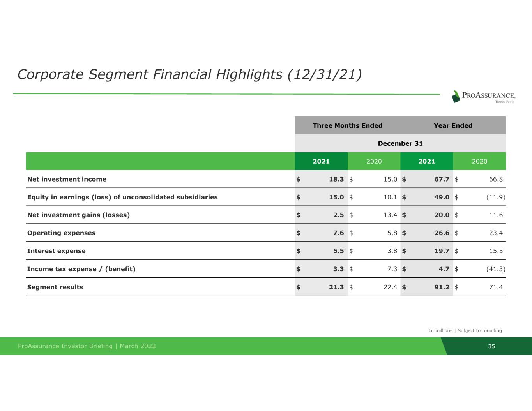
Task: Select the slide title 'Corporate Segment Financial Highlights'
Action: (x=189, y=74)
